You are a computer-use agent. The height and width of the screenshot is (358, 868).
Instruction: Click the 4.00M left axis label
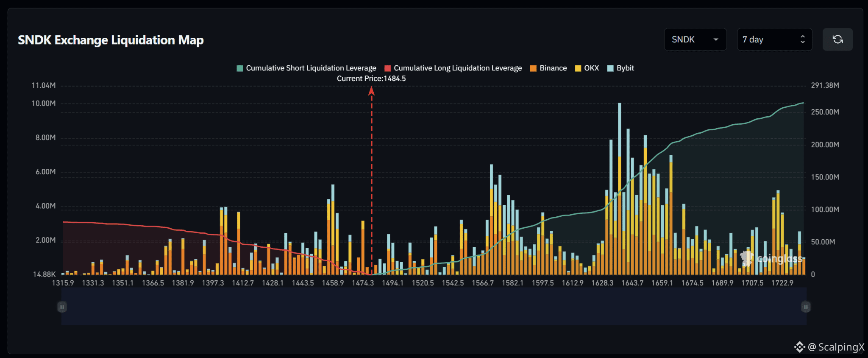pyautogui.click(x=46, y=206)
